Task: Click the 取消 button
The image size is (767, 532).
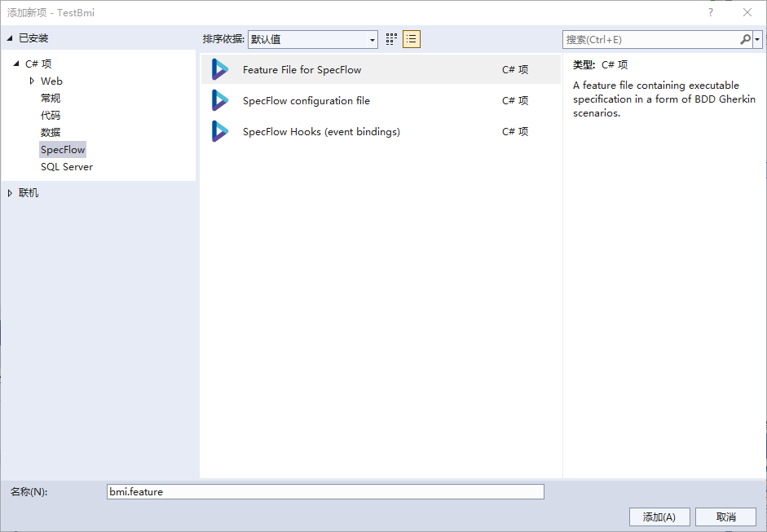Action: tap(726, 517)
